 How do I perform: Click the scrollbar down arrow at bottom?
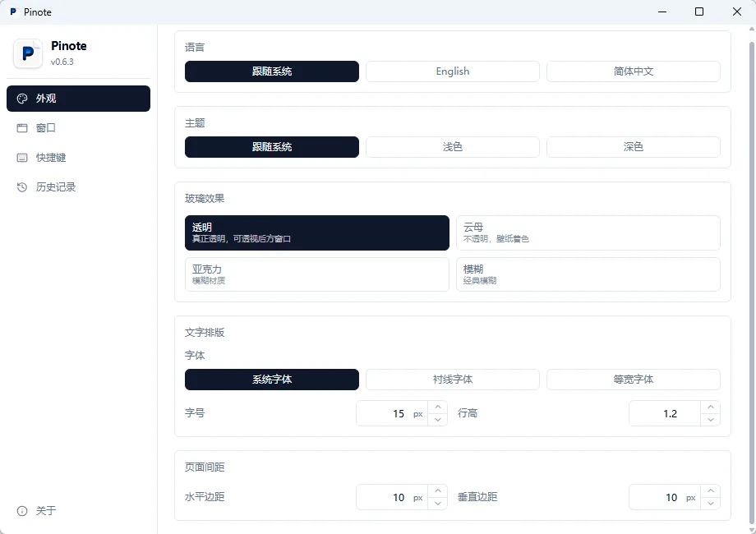[751, 530]
